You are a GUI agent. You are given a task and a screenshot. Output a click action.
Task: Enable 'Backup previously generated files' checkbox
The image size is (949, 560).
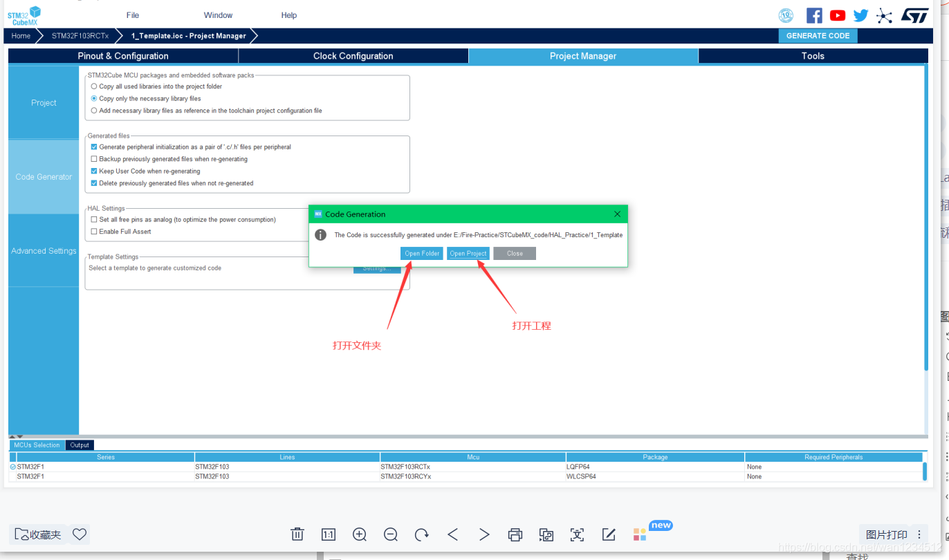94,159
